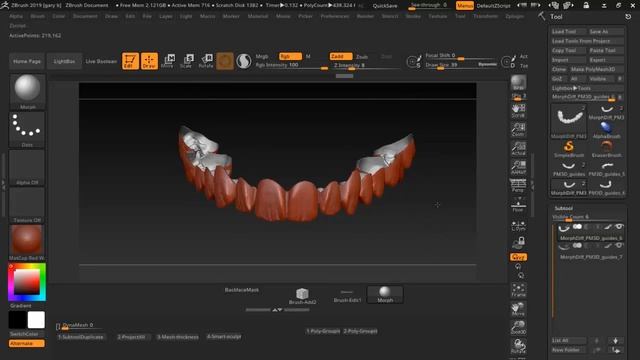The height and width of the screenshot is (360, 640).
Task: Collapse the Subtool section header
Action: pyautogui.click(x=564, y=208)
